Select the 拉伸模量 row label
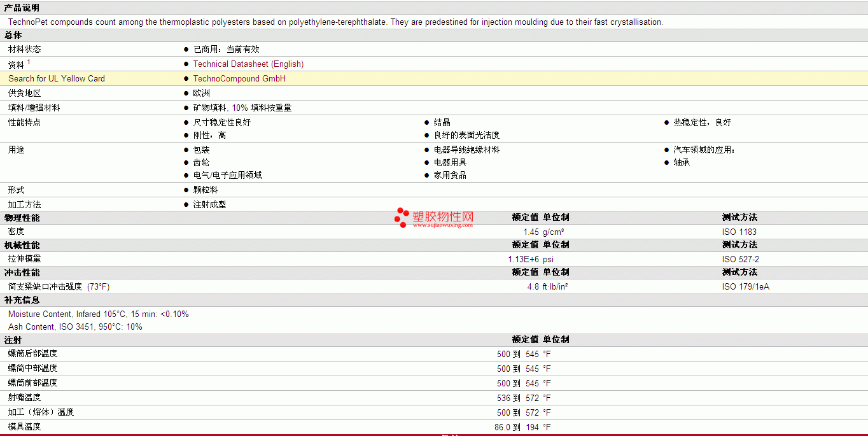 [24, 259]
